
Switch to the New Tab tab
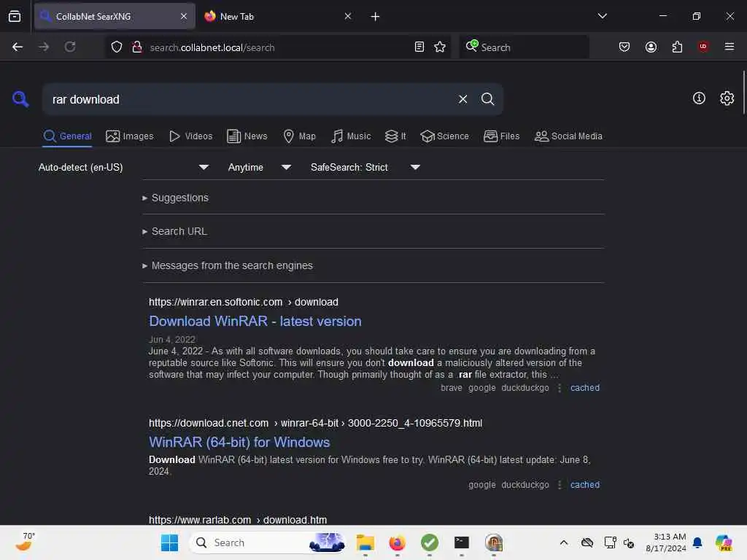[x=278, y=16]
